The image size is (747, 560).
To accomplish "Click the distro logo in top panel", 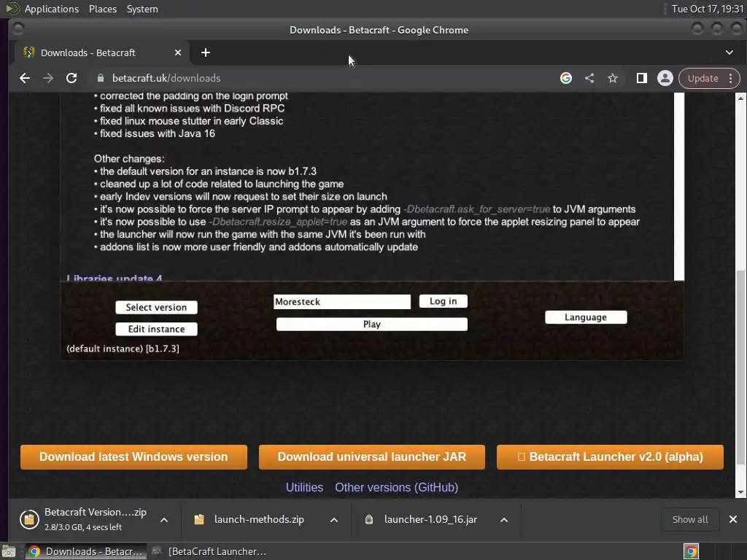I will pyautogui.click(x=12, y=9).
